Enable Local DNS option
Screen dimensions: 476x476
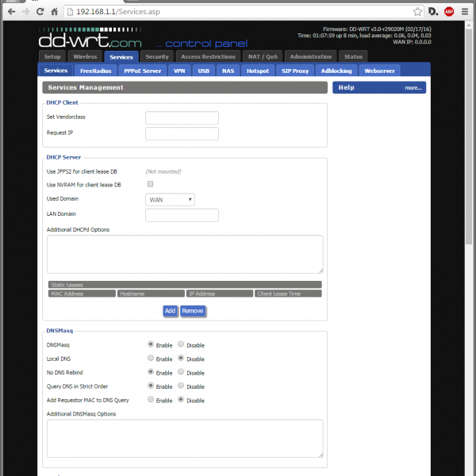pyautogui.click(x=151, y=358)
